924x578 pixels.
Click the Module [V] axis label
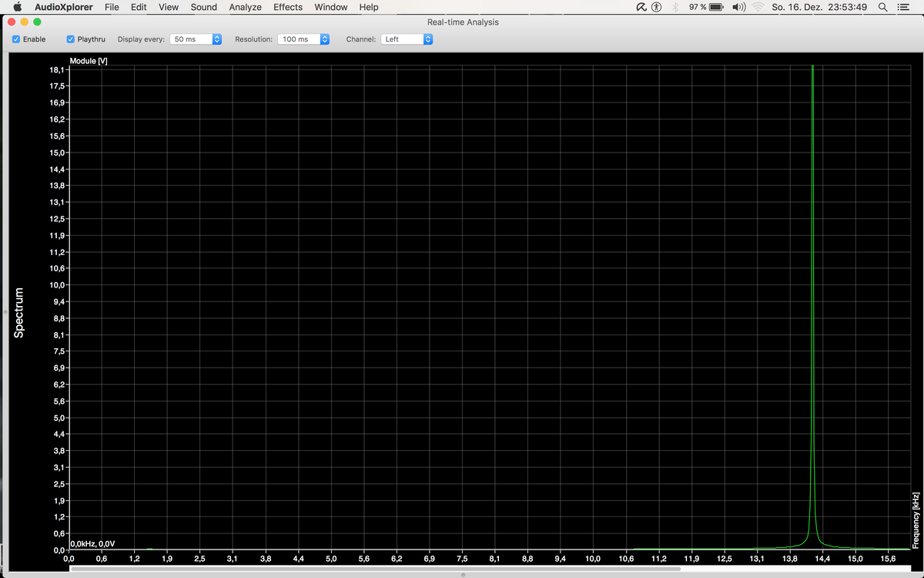(x=88, y=61)
